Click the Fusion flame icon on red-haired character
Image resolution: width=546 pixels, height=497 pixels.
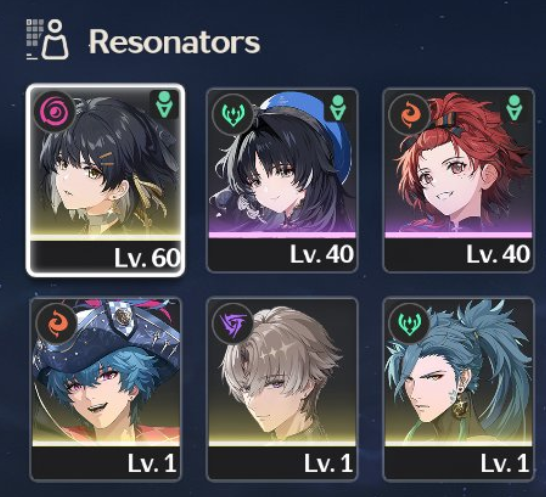(410, 114)
